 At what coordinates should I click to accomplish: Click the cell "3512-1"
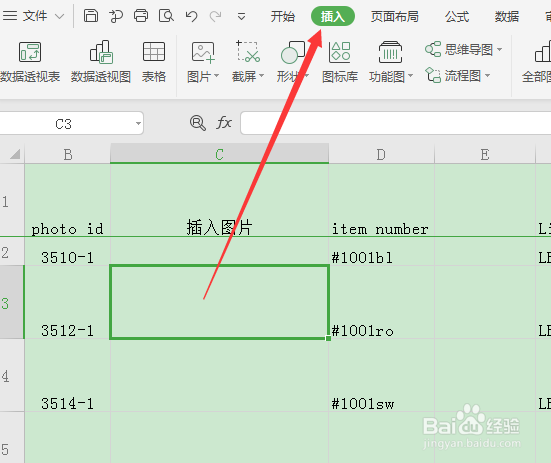[x=67, y=302]
